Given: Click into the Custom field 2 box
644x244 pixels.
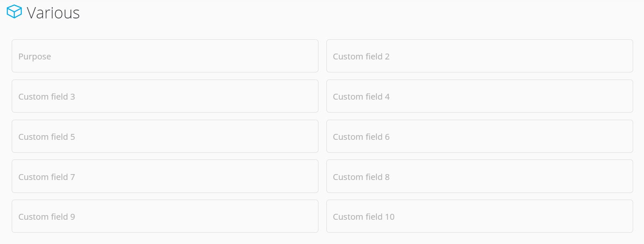Looking at the screenshot, I should tap(480, 56).
